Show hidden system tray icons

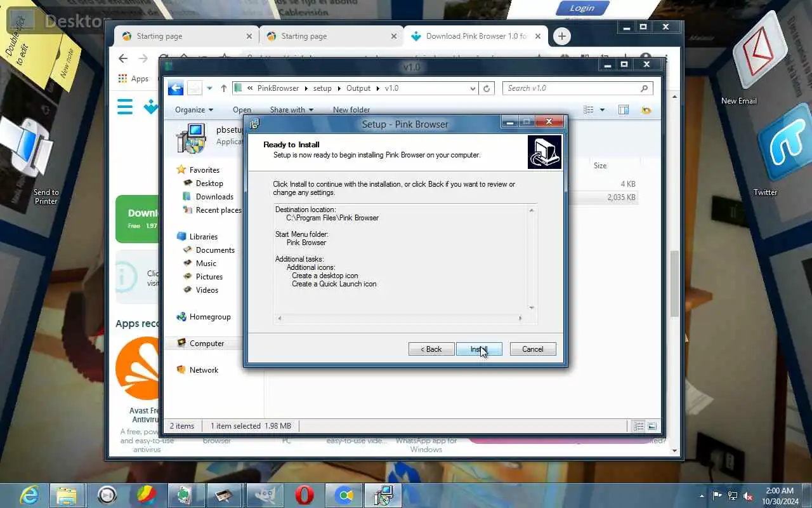(x=702, y=496)
